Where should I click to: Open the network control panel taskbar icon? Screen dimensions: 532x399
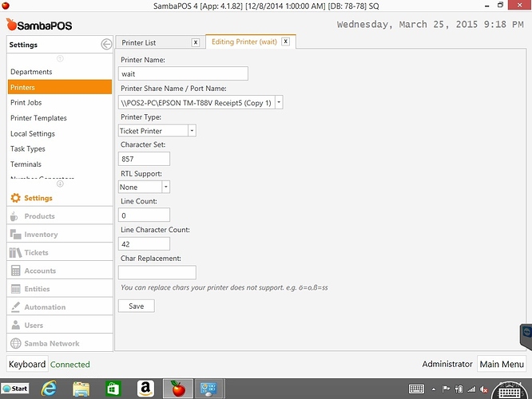[208, 389]
